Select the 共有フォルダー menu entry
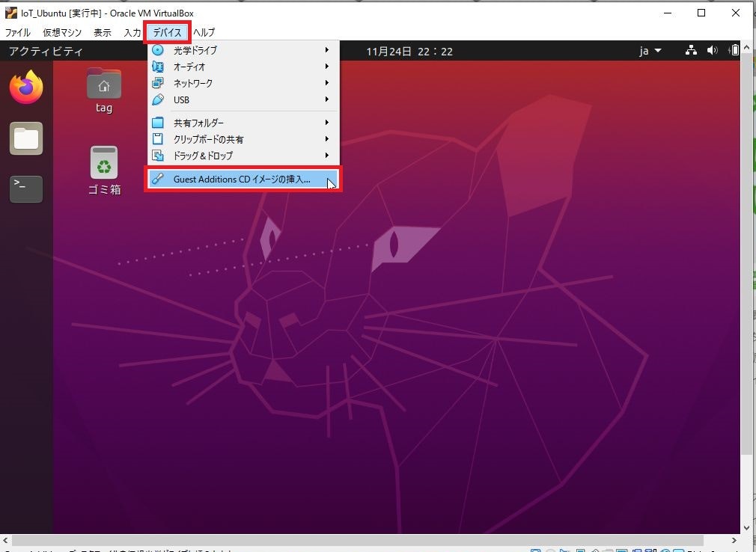 tap(243, 123)
